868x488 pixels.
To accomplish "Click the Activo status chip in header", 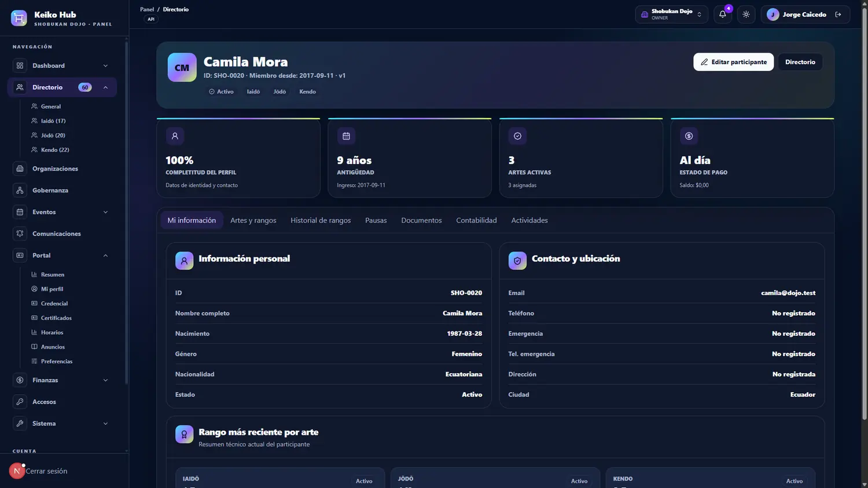I will coord(221,91).
